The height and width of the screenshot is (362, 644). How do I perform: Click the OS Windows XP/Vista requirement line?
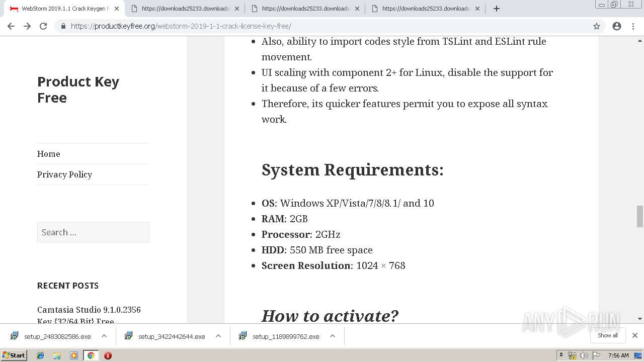(x=348, y=203)
